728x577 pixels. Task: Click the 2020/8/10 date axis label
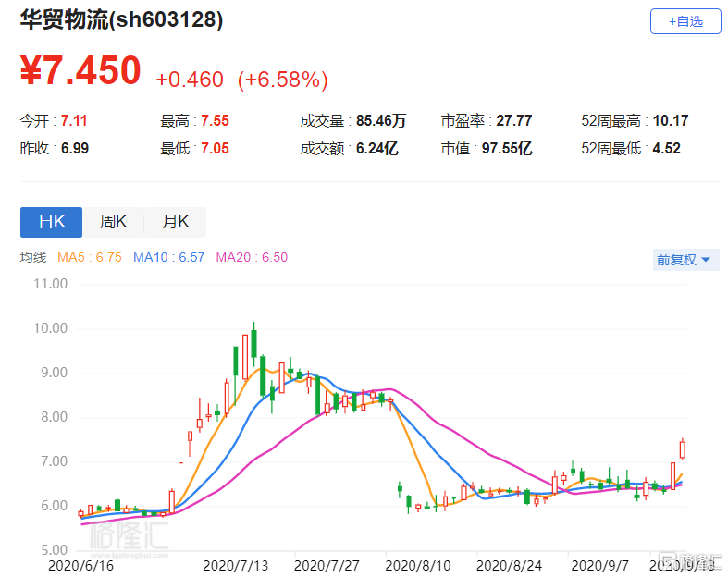[418, 566]
